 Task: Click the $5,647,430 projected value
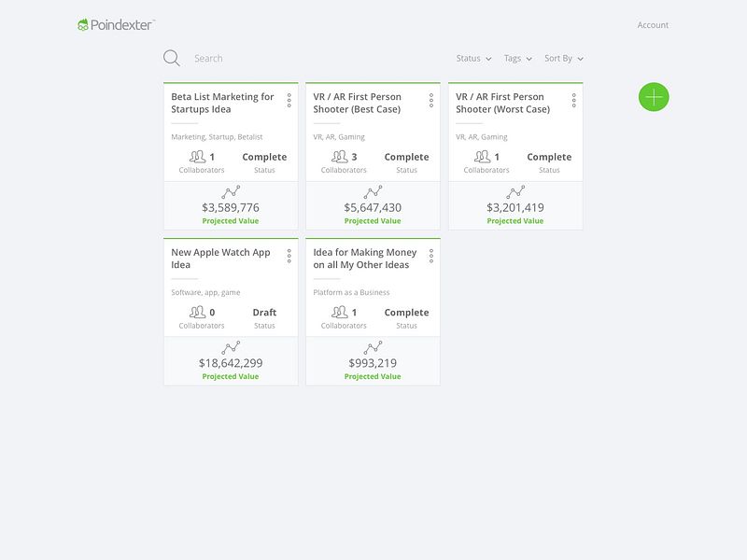pos(373,207)
